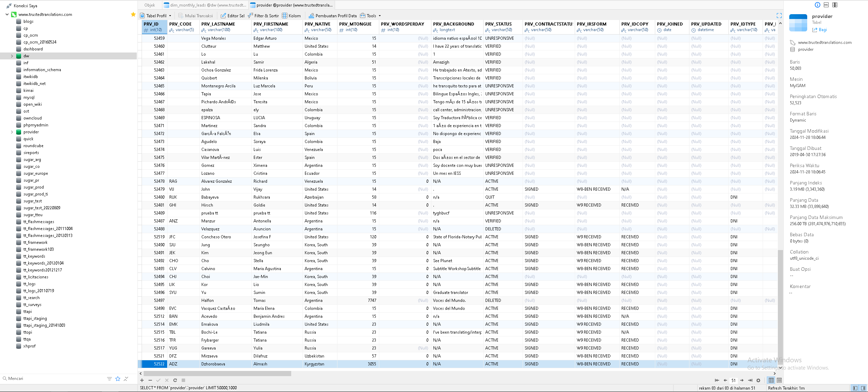This screenshot has width=868, height=392.
Task: Toggle left navigation pane visibility
Action: 855,388
